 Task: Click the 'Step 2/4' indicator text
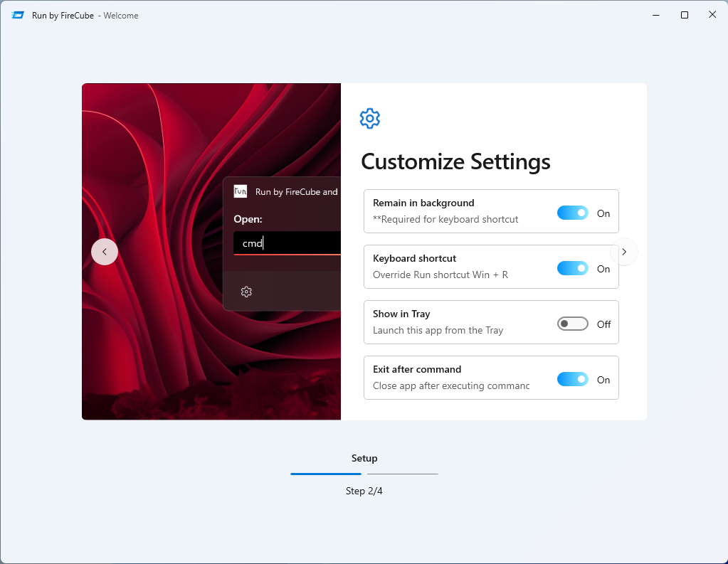point(364,491)
